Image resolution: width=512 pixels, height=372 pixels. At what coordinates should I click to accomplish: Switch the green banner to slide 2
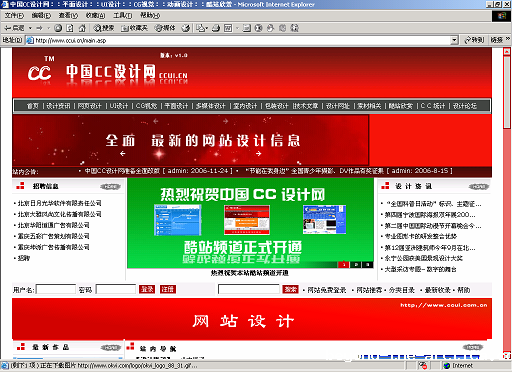[356, 265]
